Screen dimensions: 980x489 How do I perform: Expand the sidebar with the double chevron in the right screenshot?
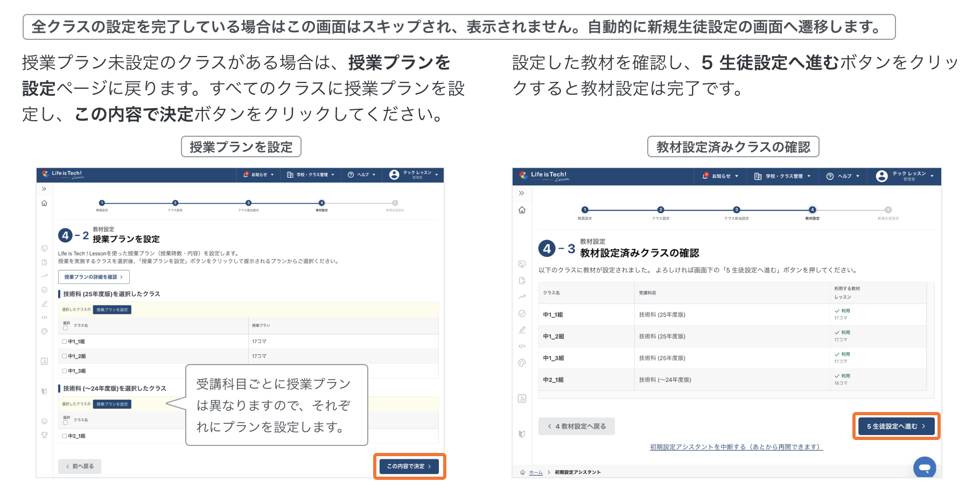(521, 193)
